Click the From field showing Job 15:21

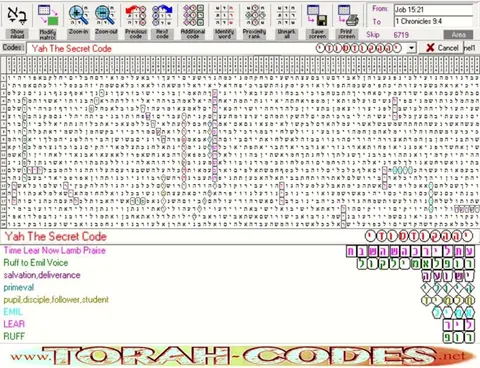tap(433, 10)
